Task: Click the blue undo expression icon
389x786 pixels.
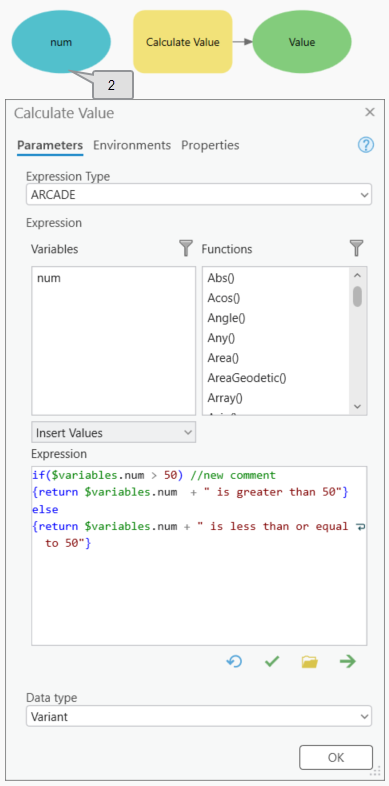Action: pos(234,662)
